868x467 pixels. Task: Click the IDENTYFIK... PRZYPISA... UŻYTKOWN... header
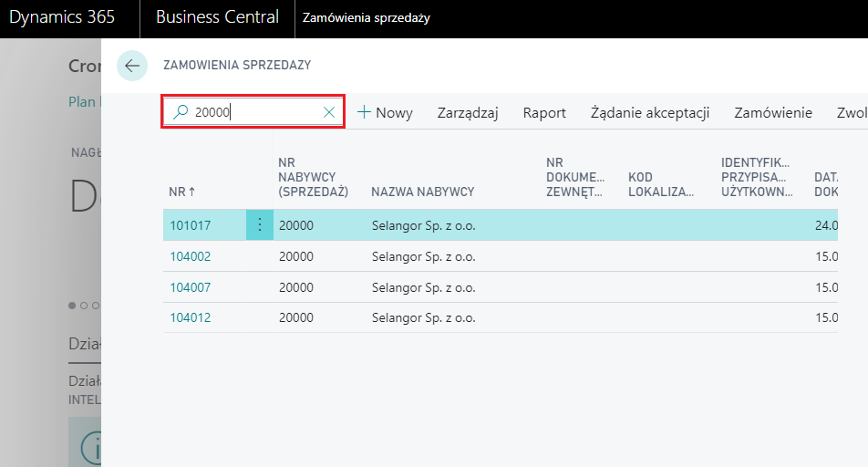[757, 177]
